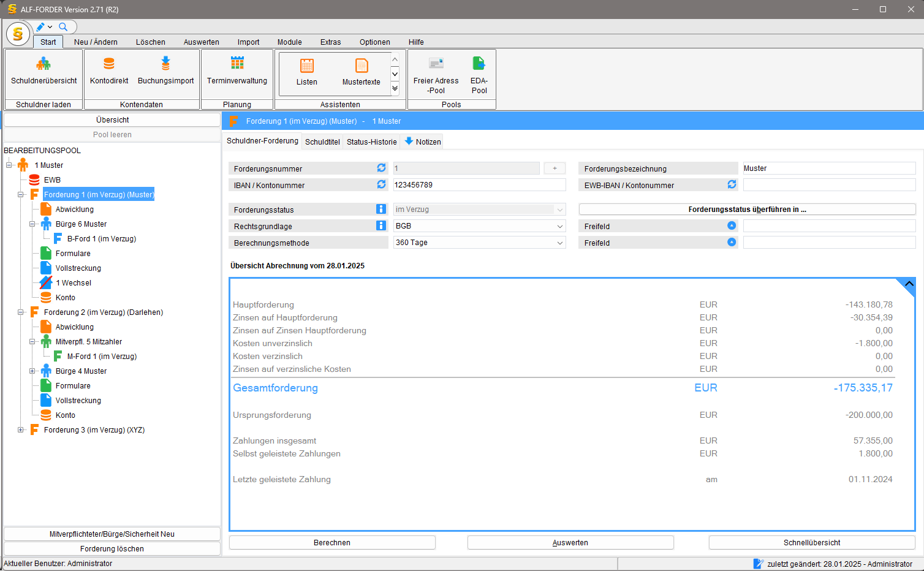Click the Pool leeren button

[112, 134]
